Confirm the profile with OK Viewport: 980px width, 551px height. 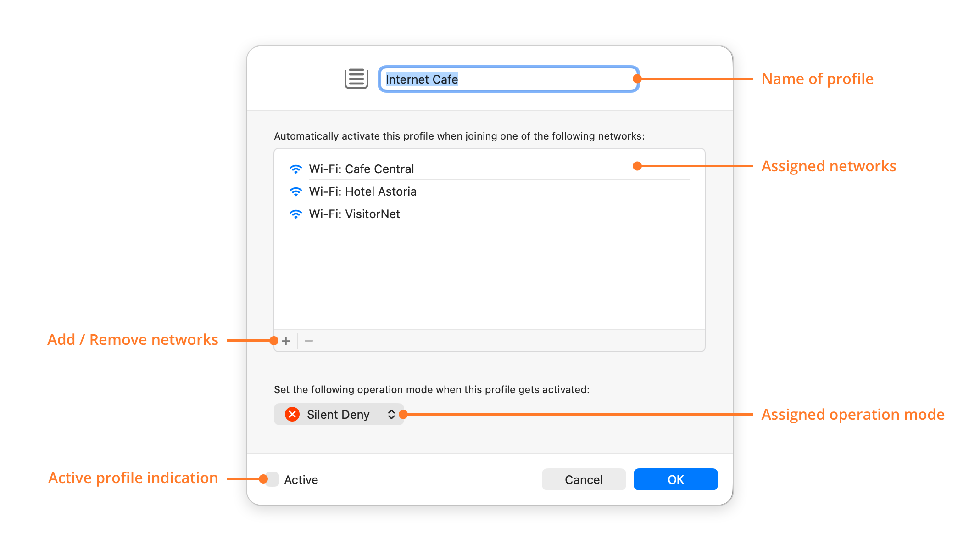pyautogui.click(x=675, y=479)
